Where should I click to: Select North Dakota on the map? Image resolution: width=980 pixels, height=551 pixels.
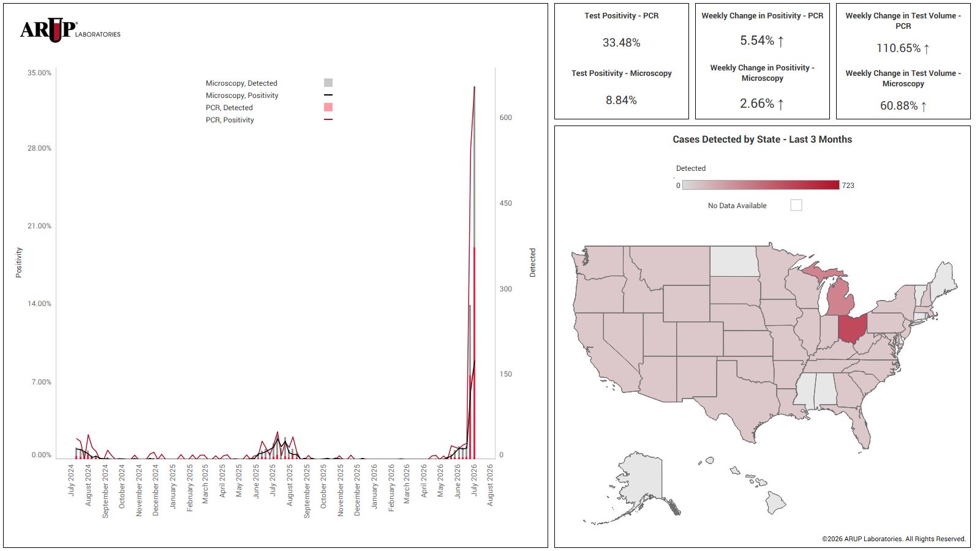point(734,261)
